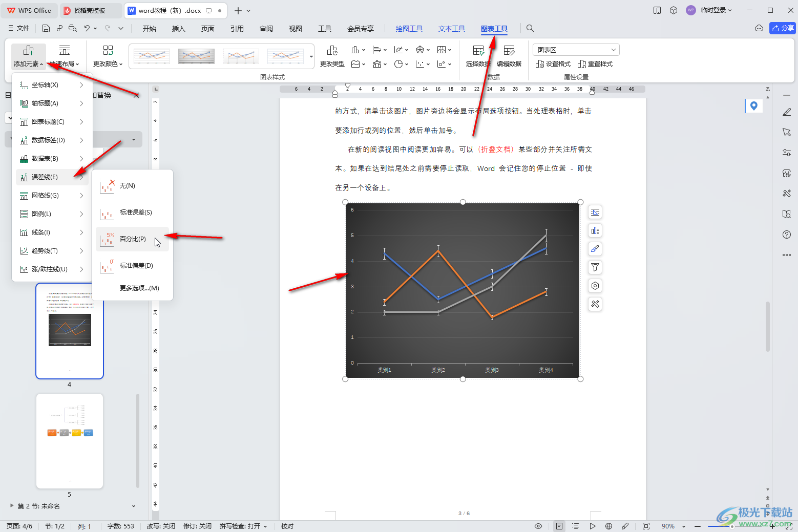Expand the chart styles gallery arrow
Image resolution: width=798 pixels, height=532 pixels.
(311, 56)
